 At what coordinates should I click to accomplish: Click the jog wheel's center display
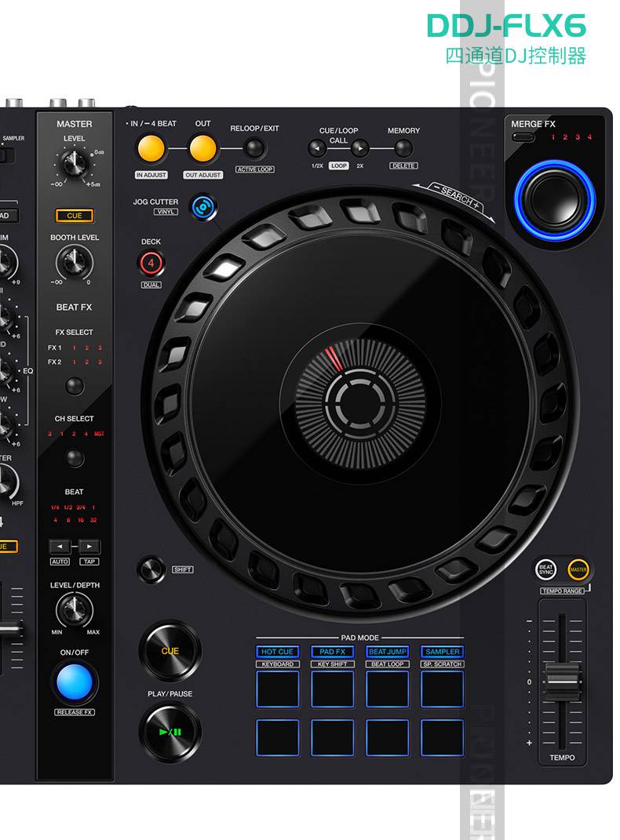coord(360,403)
